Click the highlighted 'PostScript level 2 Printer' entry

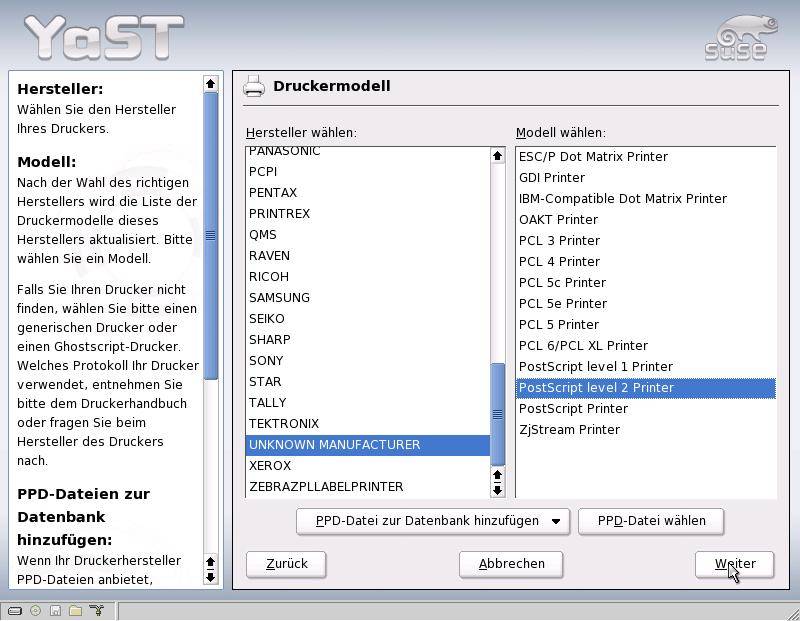pos(645,388)
